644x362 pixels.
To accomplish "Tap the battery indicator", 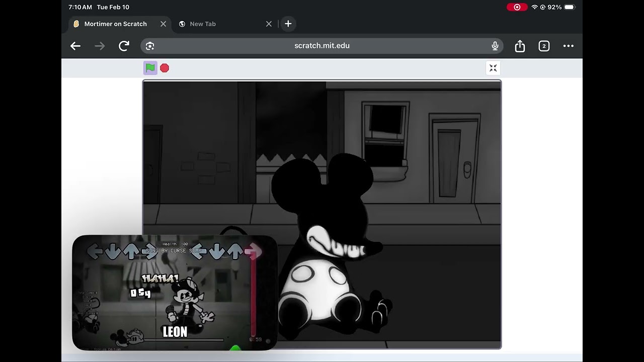I will pos(570,7).
